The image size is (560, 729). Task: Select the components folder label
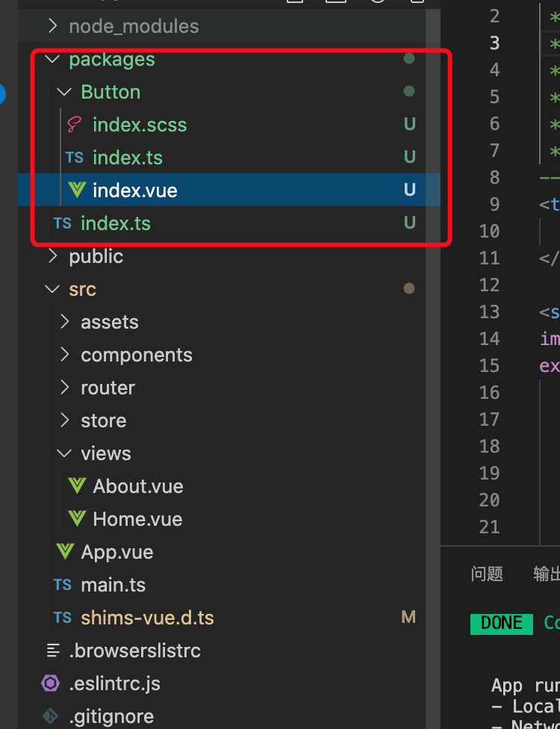137,355
